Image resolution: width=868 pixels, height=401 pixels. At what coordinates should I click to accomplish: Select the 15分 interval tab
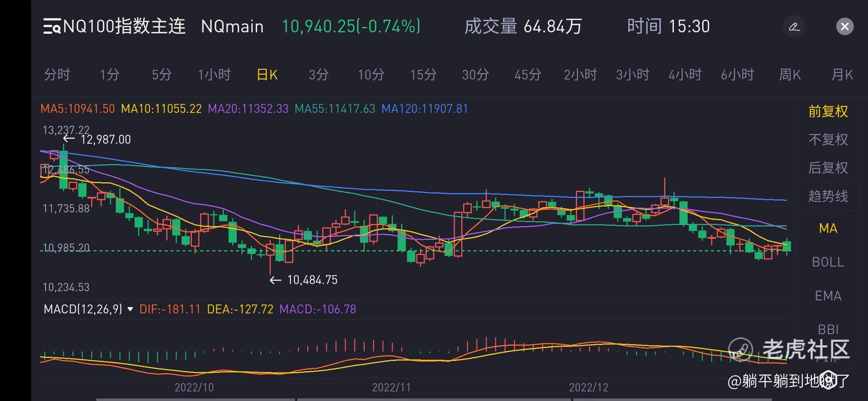(x=423, y=75)
